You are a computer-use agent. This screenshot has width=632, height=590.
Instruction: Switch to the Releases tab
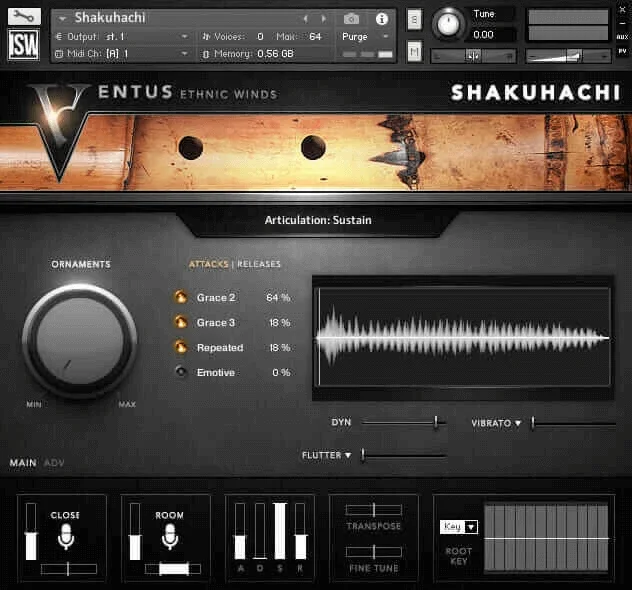pos(259,264)
